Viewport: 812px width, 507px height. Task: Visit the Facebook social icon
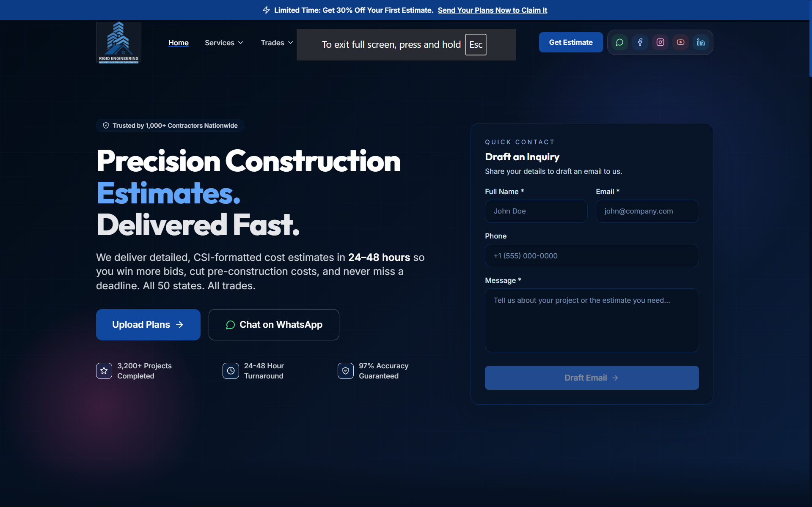640,42
